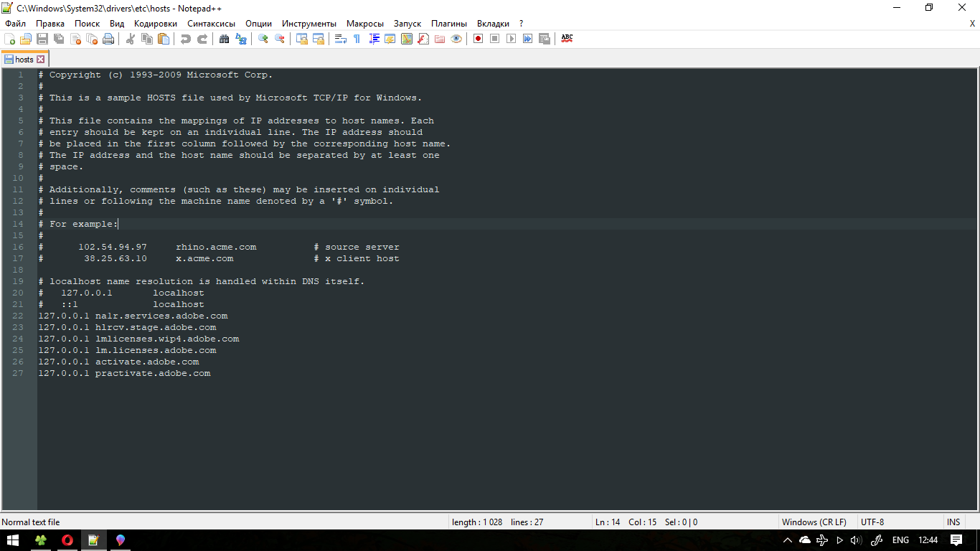This screenshot has height=551, width=980.
Task: Click the Save All icon
Action: click(59, 39)
